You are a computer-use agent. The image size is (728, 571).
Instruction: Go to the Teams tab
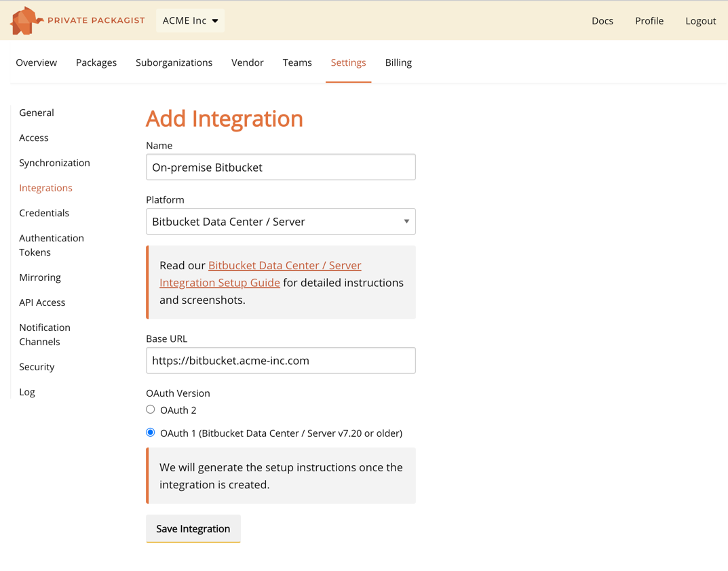click(x=297, y=62)
